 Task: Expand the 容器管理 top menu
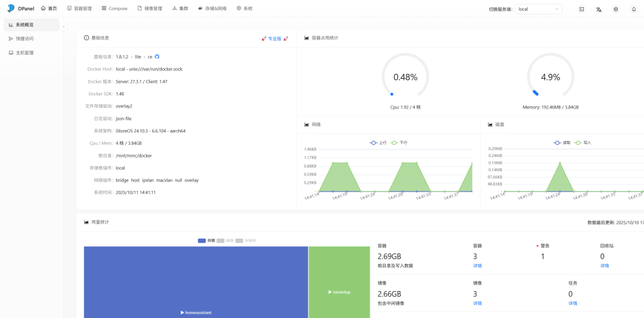[x=79, y=8]
